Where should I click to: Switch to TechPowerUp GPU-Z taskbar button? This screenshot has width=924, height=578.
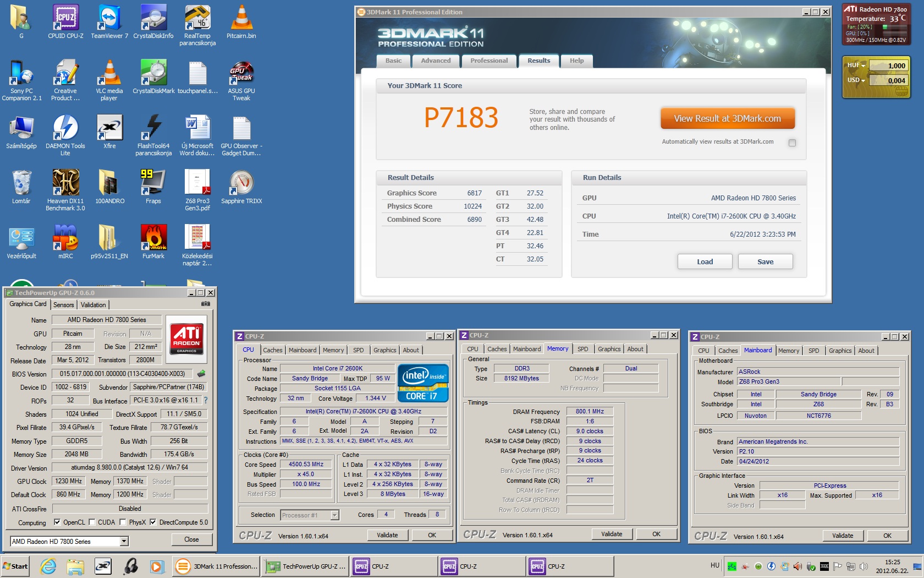click(x=305, y=566)
